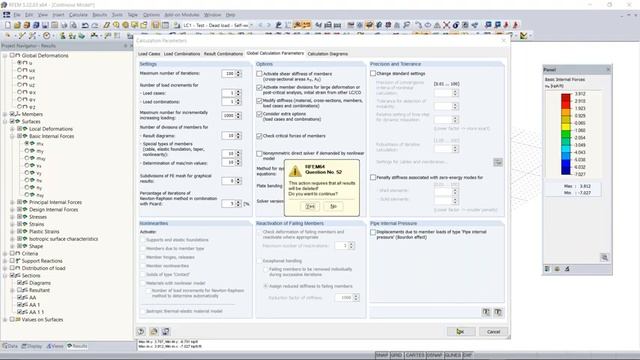
Task: Switch to the Load Cases tab
Action: click(149, 54)
